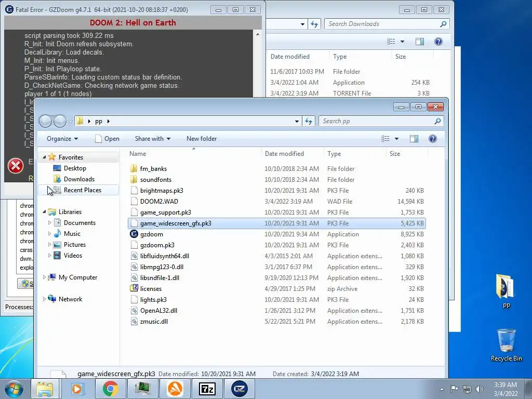Expand the My Computer tree node
Screen dimensions: 532x399
click(x=44, y=277)
